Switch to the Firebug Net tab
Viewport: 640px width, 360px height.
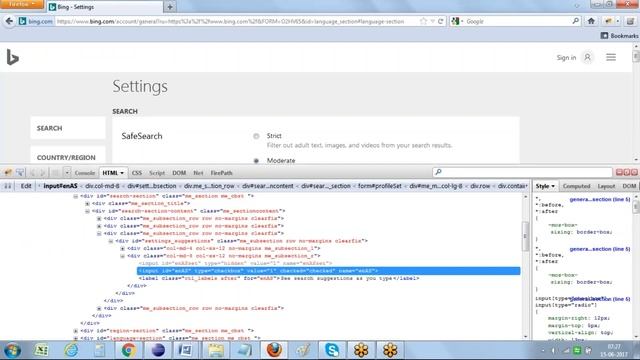pos(198,173)
